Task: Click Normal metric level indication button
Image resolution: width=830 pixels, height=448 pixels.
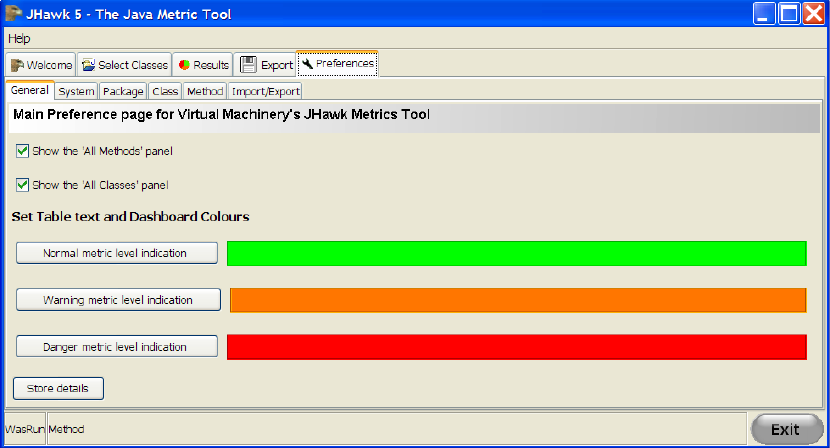Action: point(117,253)
